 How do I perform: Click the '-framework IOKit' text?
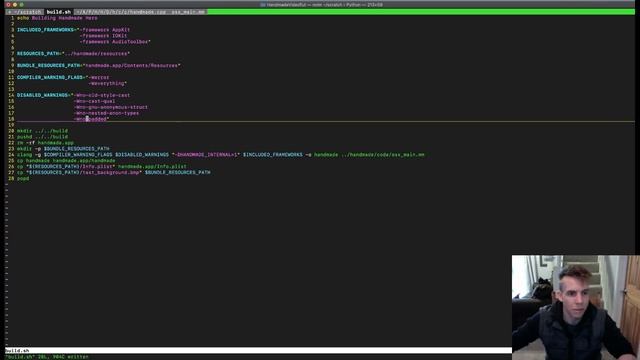click(103, 36)
